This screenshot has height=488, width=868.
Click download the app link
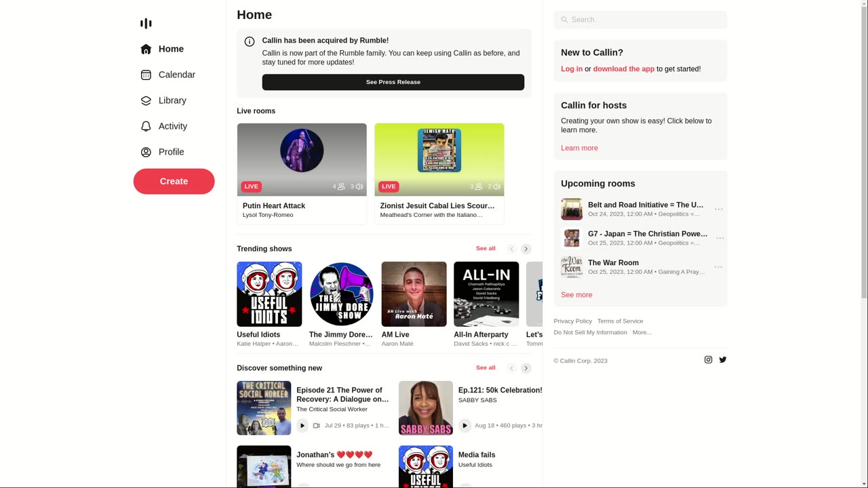[624, 69]
